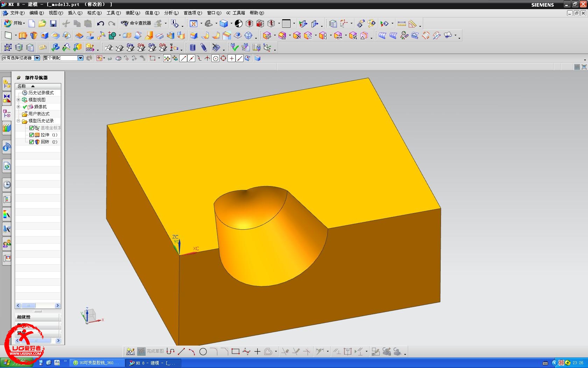
Task: Click the Part Navigator horizontal scrollbar thumb
Action: click(x=28, y=306)
